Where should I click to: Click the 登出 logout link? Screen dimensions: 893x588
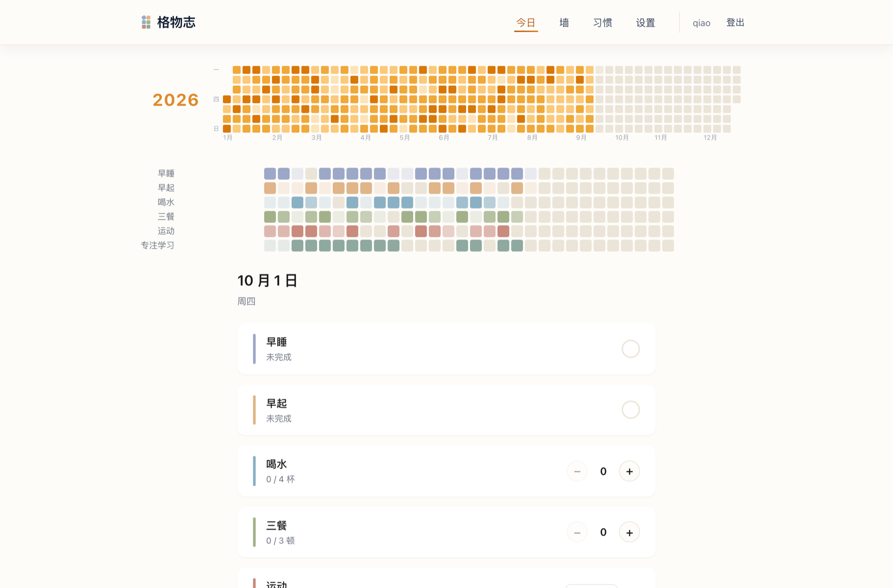coord(735,23)
